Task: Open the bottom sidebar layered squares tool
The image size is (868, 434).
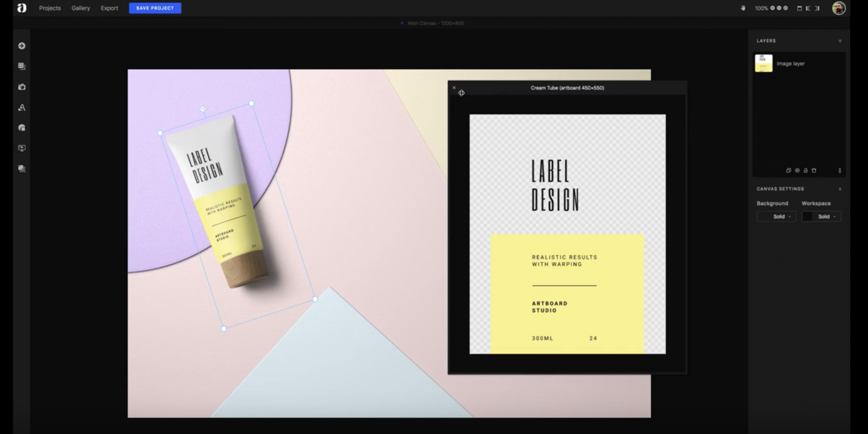Action: pyautogui.click(x=22, y=169)
